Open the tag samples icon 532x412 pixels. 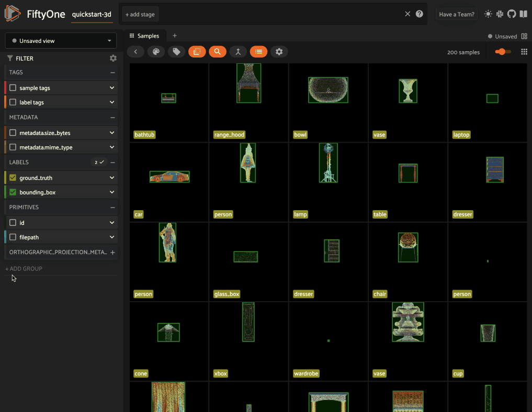point(176,52)
